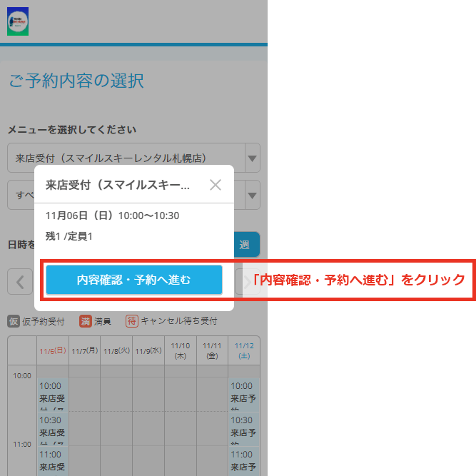Select the 来店受付（スマイルスキーレンタル札幌店） combo box
Image resolution: width=476 pixels, height=476 pixels.
point(133,158)
